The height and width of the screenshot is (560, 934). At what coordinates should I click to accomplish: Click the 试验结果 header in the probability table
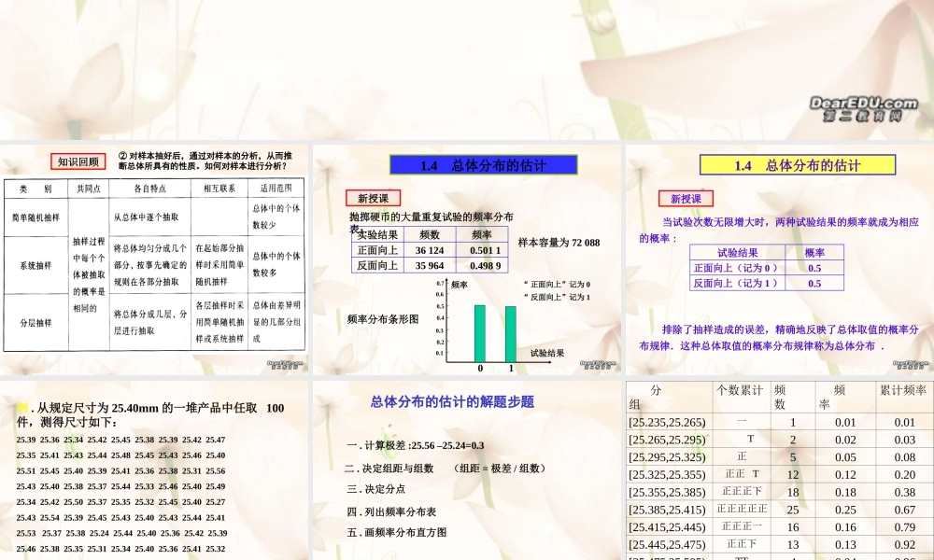pyautogui.click(x=738, y=252)
